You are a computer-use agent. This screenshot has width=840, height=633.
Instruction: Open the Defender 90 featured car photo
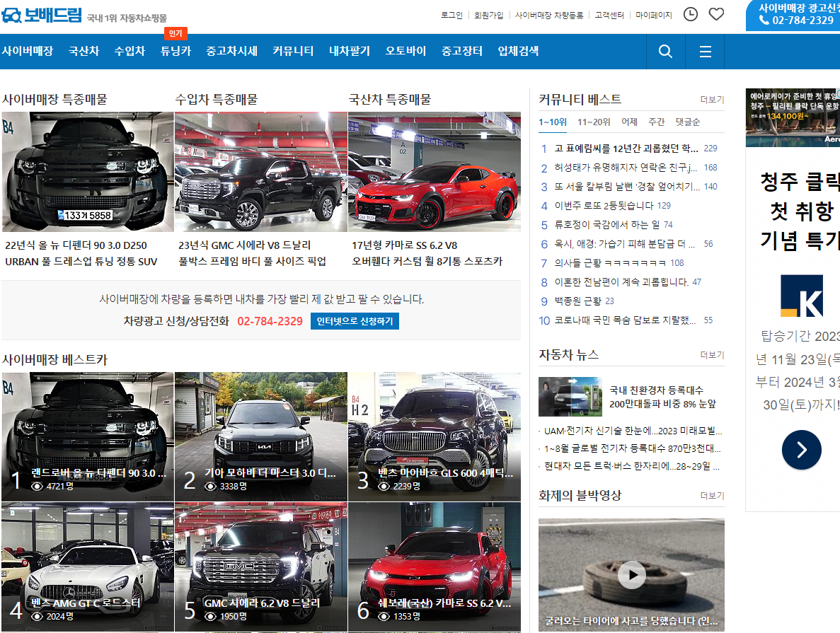88,171
